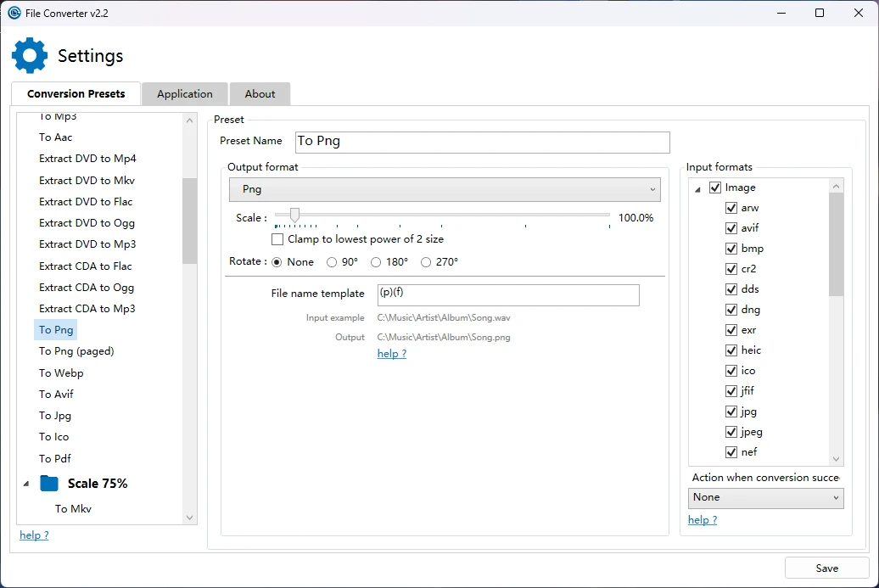Uncheck the bmp input format
879x588 pixels.
[x=731, y=249]
